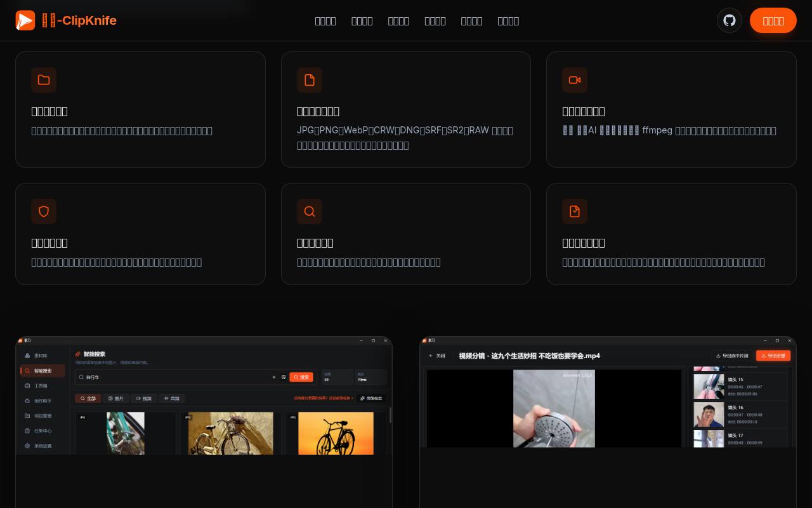Clear the 自行车 search query with X
Screen dimensions: 812x508
pyautogui.click(x=274, y=377)
